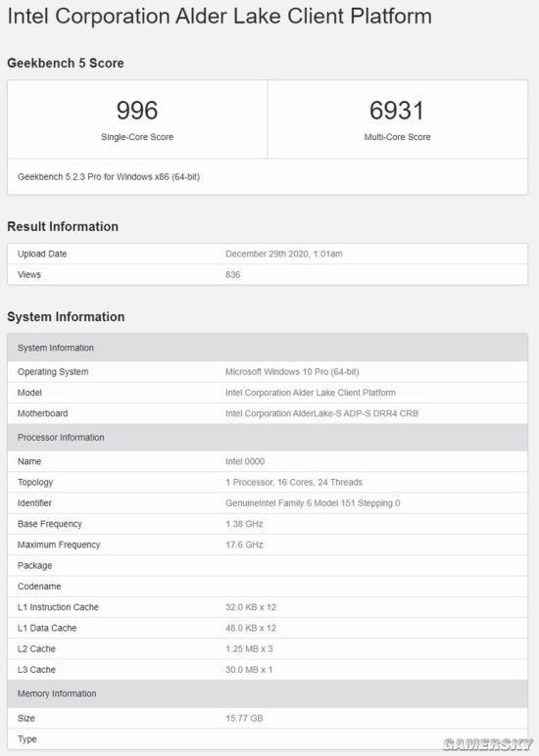Click the Base Frequency 1.38 GHz value
This screenshot has width=539, height=756.
[244, 524]
